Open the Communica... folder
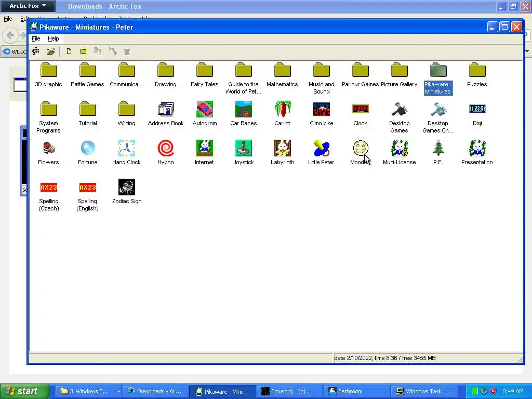 point(127,75)
